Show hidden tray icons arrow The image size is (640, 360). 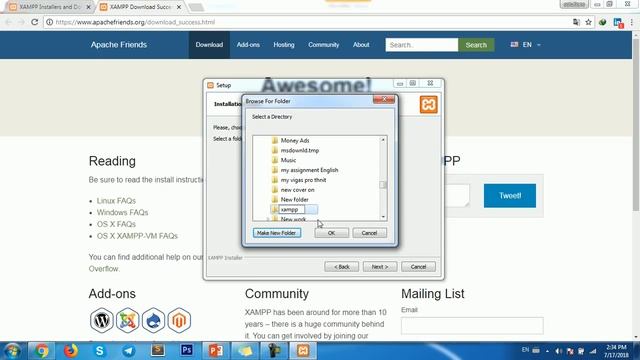[x=547, y=351]
